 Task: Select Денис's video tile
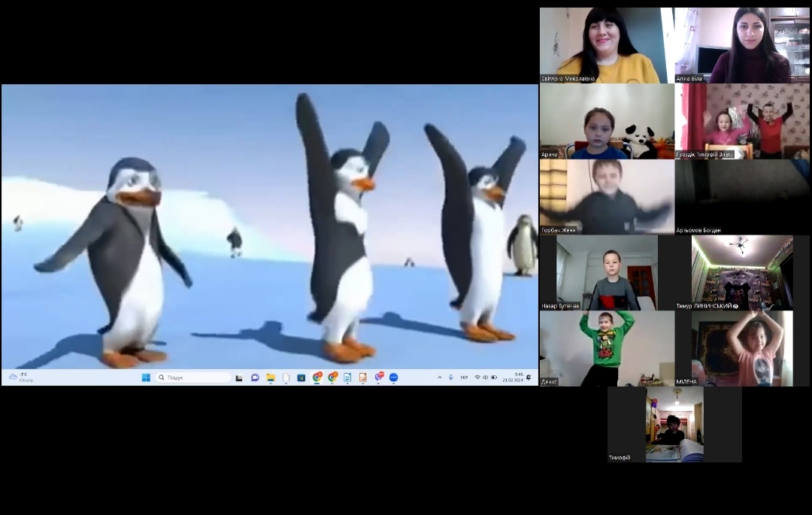tap(607, 348)
